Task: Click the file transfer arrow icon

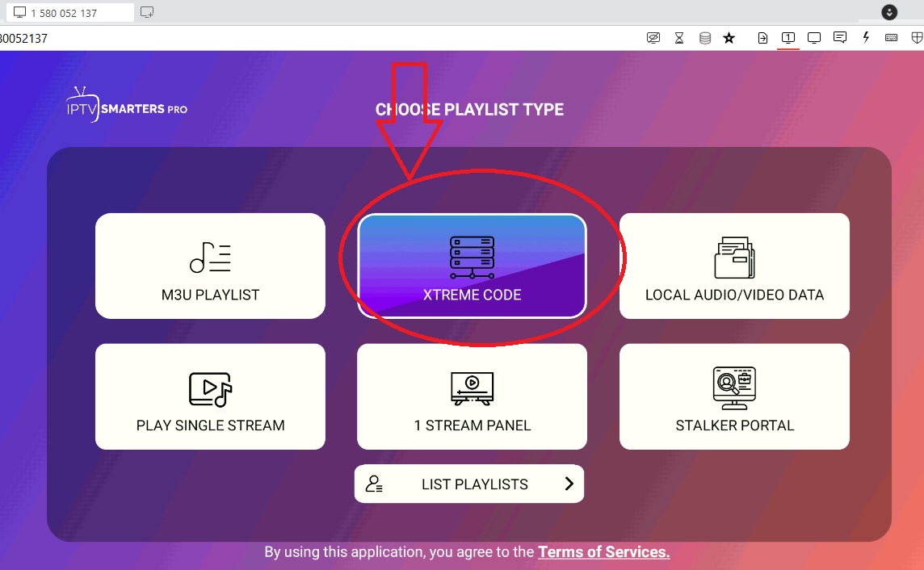Action: click(762, 38)
